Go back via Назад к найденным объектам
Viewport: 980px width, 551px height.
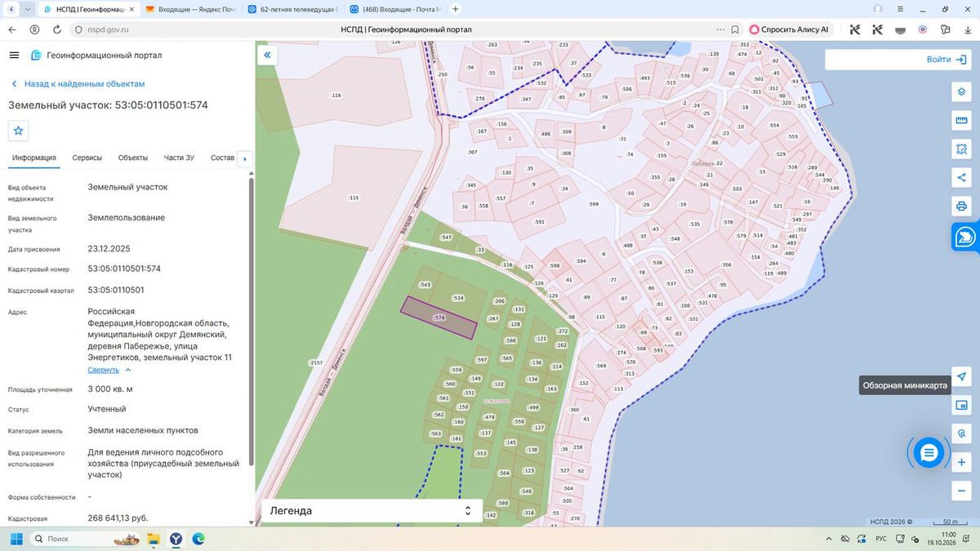click(78, 84)
